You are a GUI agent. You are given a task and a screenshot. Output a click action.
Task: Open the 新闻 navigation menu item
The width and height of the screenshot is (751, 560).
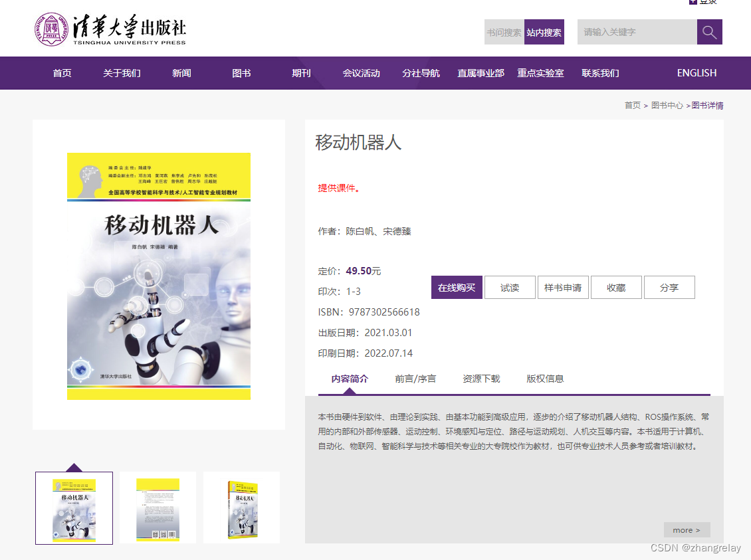tap(181, 73)
